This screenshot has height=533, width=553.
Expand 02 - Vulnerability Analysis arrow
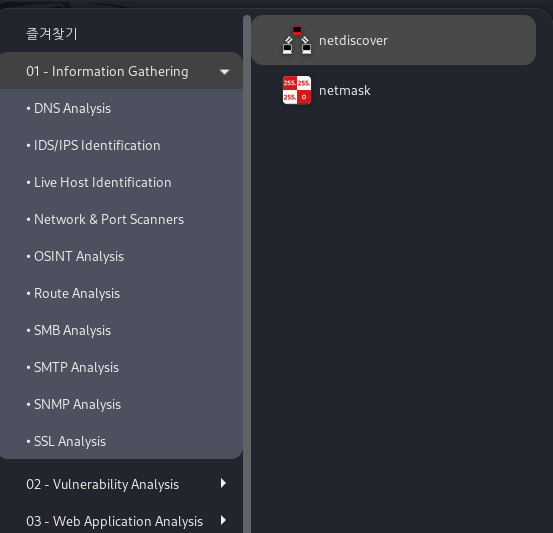click(223, 483)
